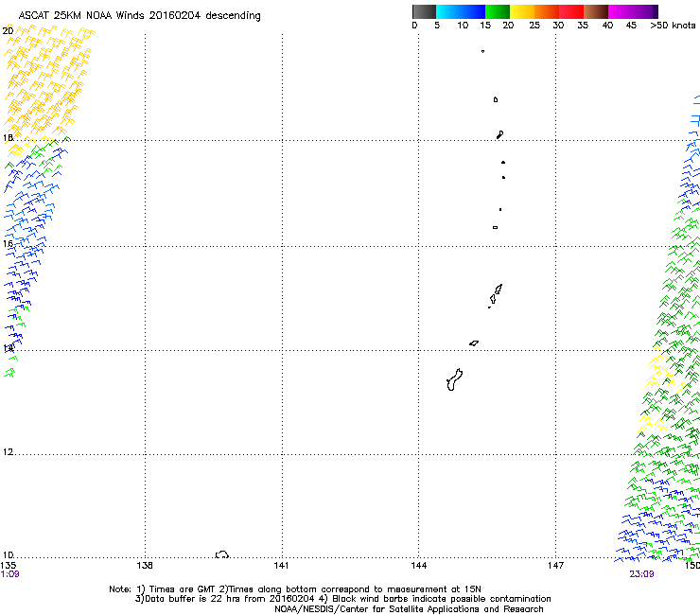Click the red 30-35 knots color segment
The height and width of the screenshot is (615, 700).
[571, 11]
